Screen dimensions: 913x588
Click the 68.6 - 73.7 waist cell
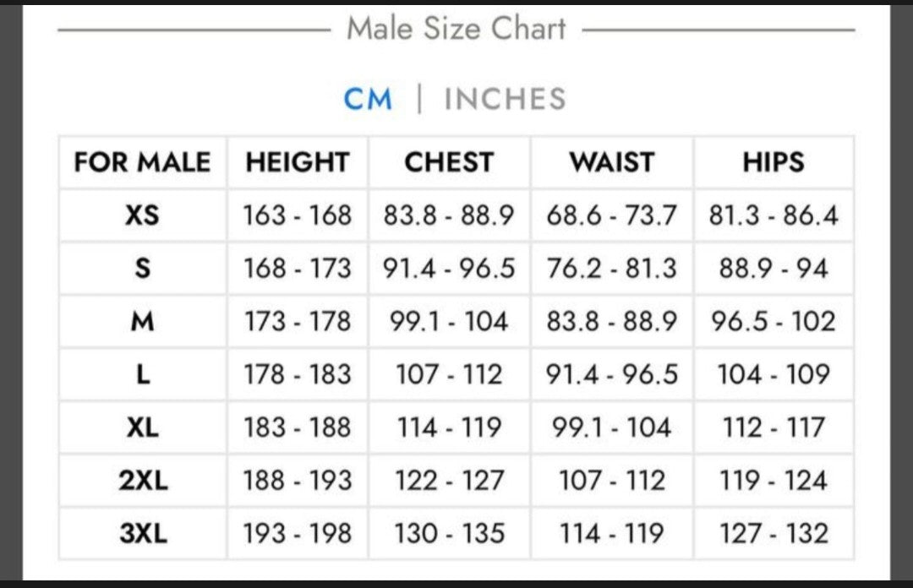coord(611,215)
